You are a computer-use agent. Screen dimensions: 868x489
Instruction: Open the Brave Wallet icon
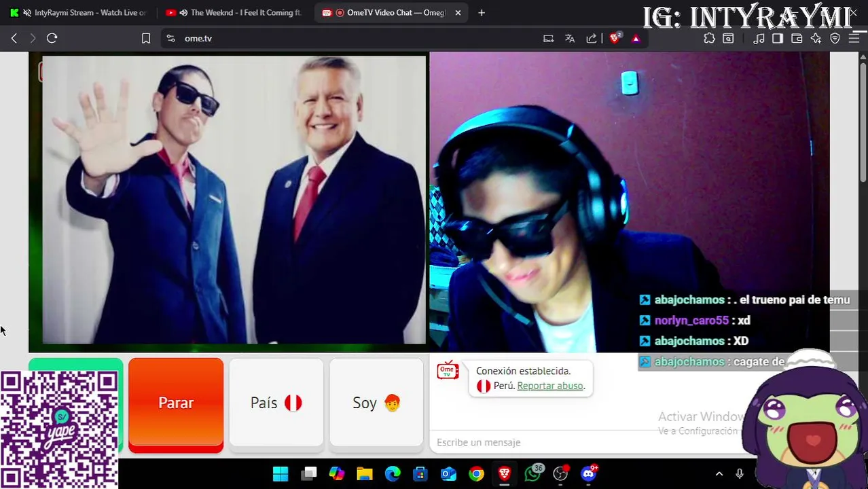coord(797,39)
